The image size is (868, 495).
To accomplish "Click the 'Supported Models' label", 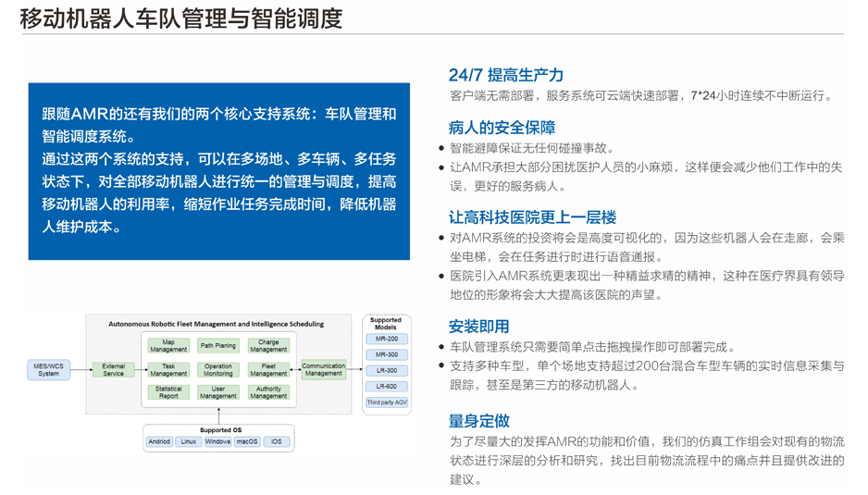I will coord(386,323).
